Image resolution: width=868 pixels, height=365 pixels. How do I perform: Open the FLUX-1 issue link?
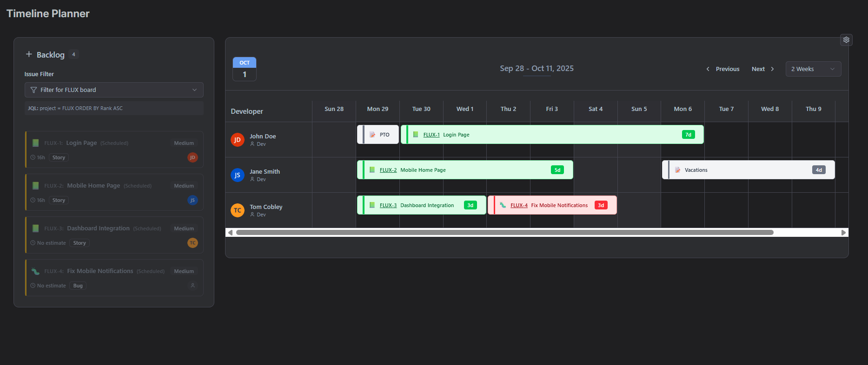click(x=431, y=135)
